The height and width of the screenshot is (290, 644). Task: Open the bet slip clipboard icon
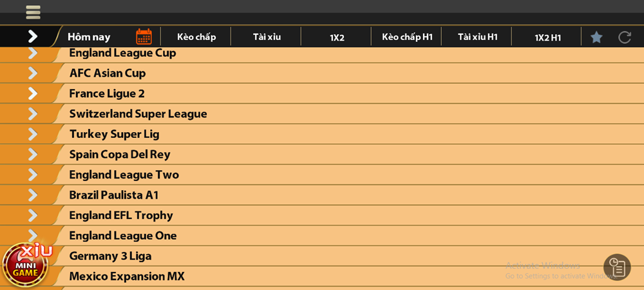(617, 267)
